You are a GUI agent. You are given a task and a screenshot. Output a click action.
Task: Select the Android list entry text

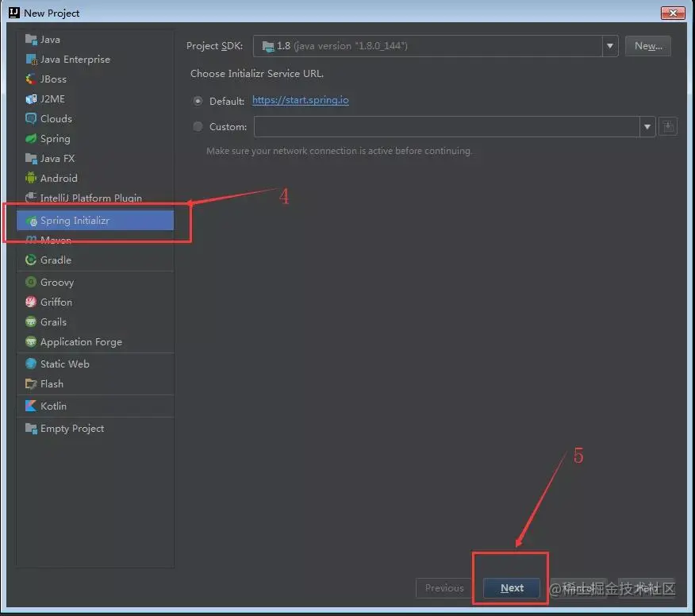[x=59, y=179]
